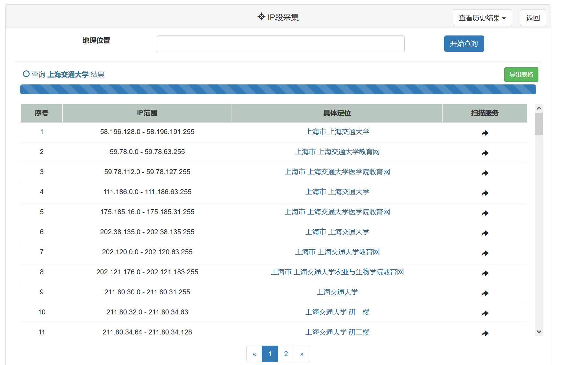This screenshot has width=588, height=365.
Task: Open 上海市 上海交通大学 link in row 4
Action: click(x=337, y=192)
